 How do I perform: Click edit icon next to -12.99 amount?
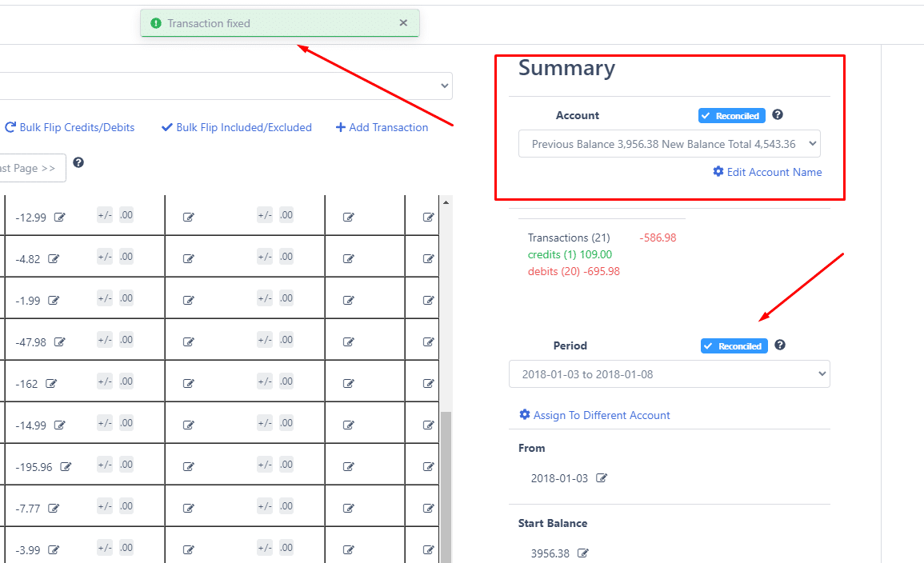point(60,217)
